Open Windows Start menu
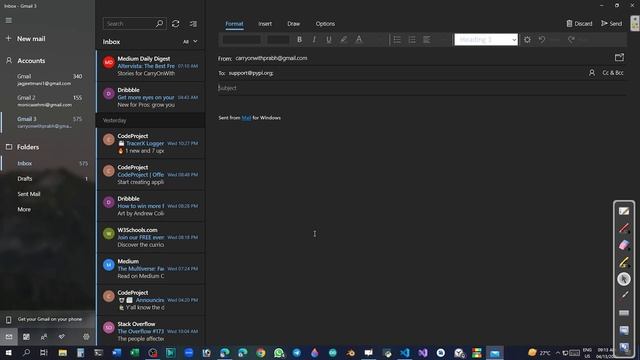Viewport: 640px width, 360px height. pos(9,353)
